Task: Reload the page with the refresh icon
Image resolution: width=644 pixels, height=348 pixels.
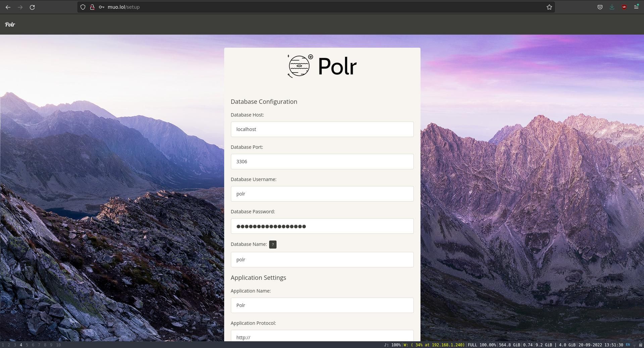Action: point(32,7)
